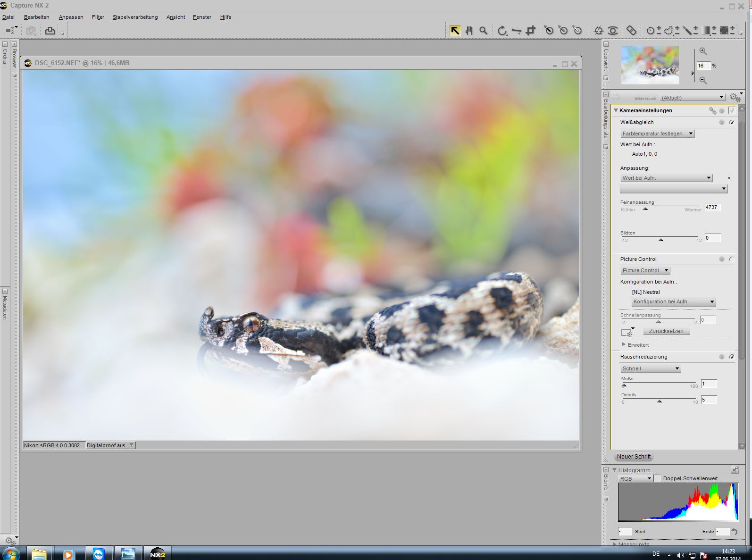Open the Stapelverarbeitung menu

(x=135, y=17)
